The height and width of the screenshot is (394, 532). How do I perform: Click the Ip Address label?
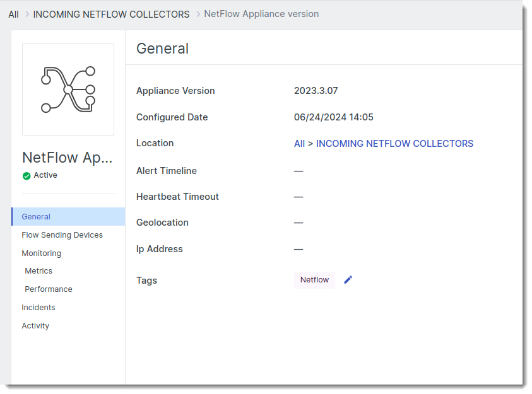pos(160,249)
